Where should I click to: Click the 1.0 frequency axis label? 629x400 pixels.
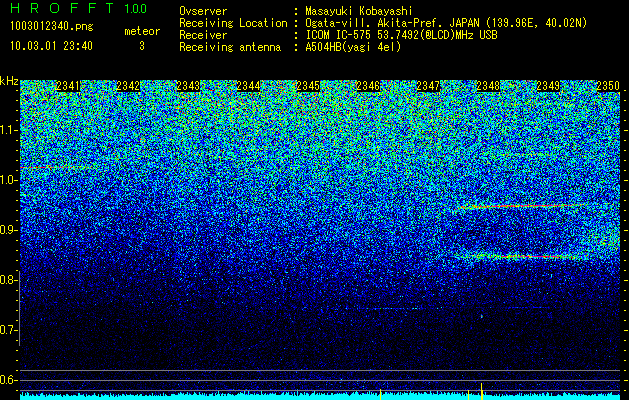tap(9, 181)
